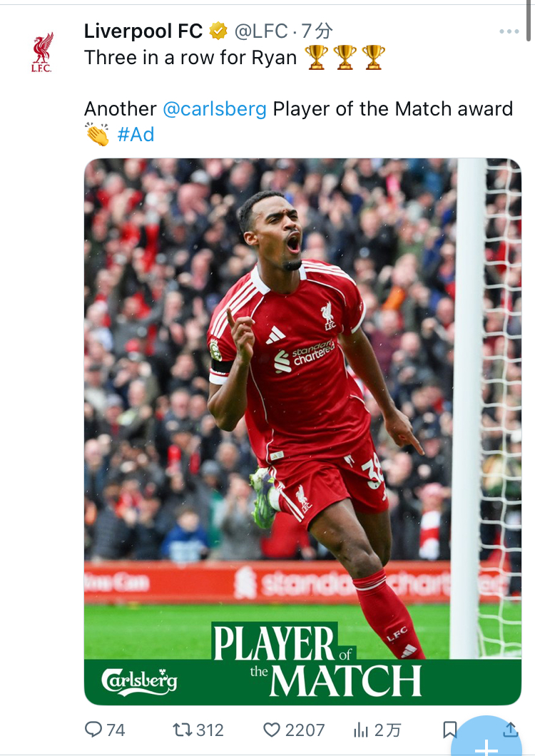Viewport: 535px width, 756px height.
Task: Tap the blue compose post button
Action: tap(486, 737)
